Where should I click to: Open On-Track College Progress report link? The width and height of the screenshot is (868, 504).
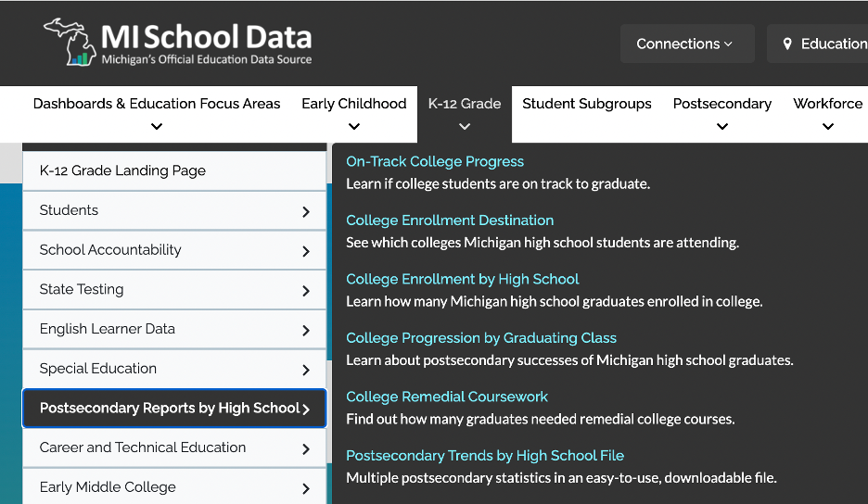coord(435,161)
